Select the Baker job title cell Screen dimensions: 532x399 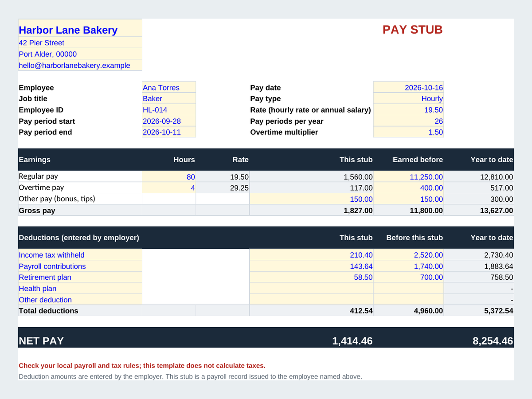click(x=169, y=98)
